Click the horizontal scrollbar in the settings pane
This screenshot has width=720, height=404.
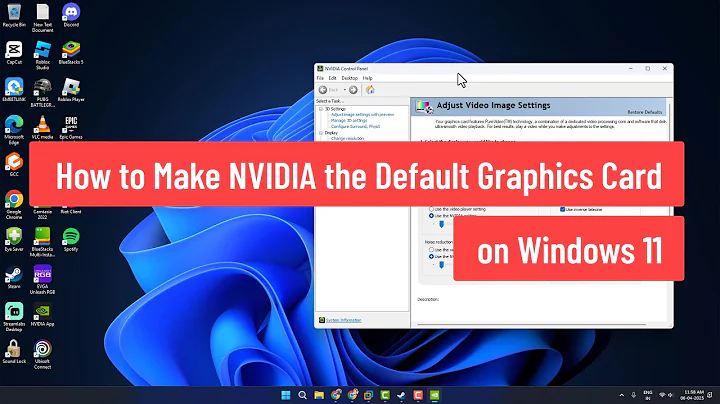coord(531,325)
